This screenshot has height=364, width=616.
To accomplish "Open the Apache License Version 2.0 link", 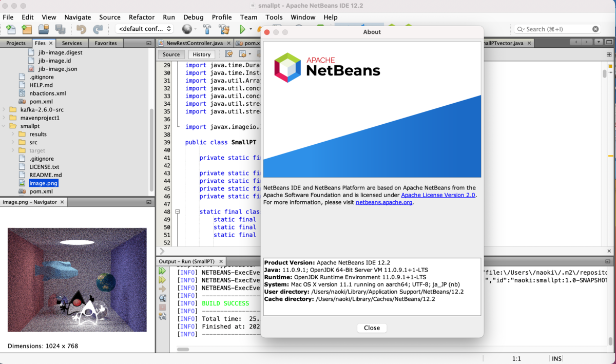I will click(x=438, y=195).
